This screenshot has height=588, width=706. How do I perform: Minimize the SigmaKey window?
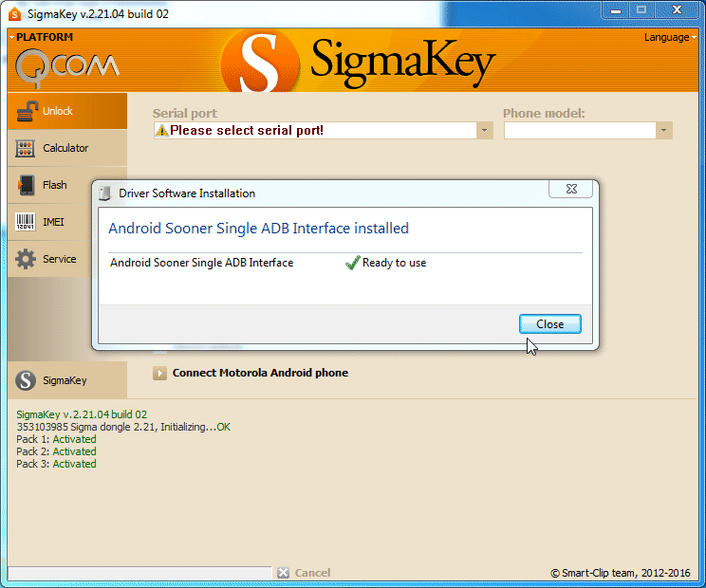616,9
